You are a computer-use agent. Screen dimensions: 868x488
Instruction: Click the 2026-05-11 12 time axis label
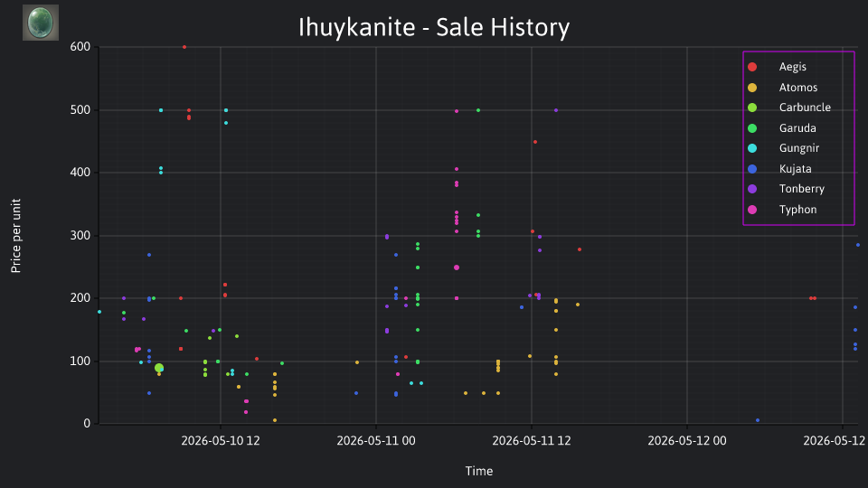point(532,441)
